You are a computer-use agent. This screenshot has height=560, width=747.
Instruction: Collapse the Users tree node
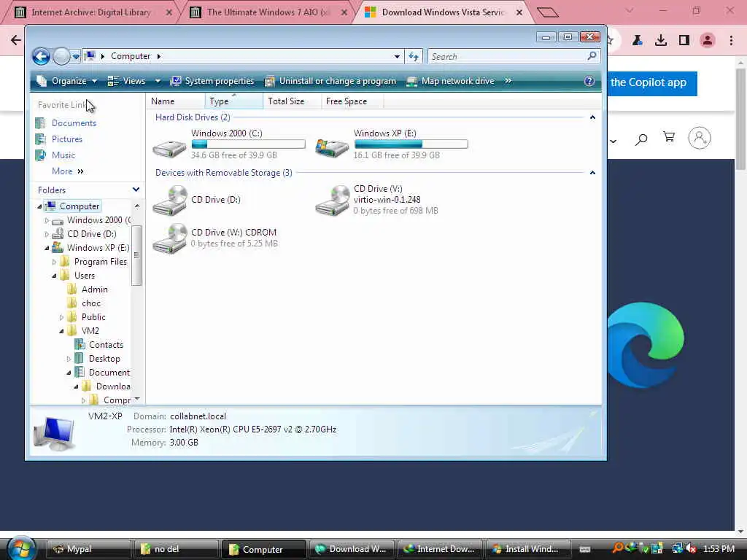54,276
